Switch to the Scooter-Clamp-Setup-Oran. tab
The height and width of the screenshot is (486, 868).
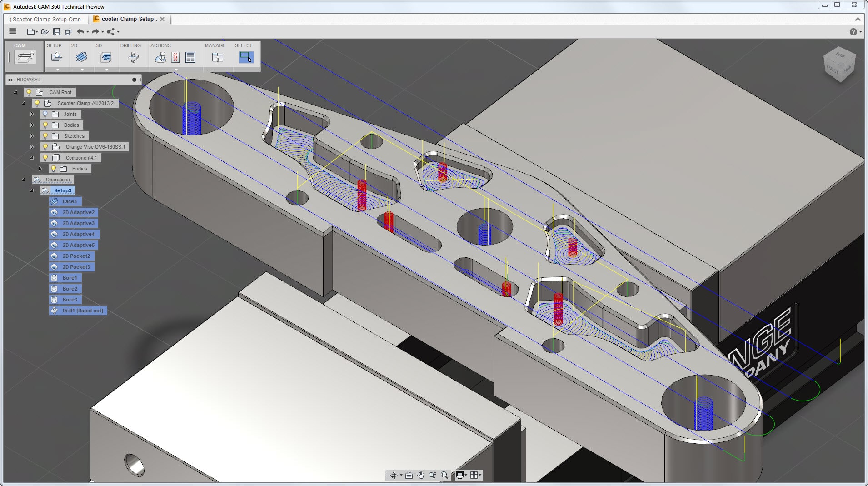[x=46, y=19]
